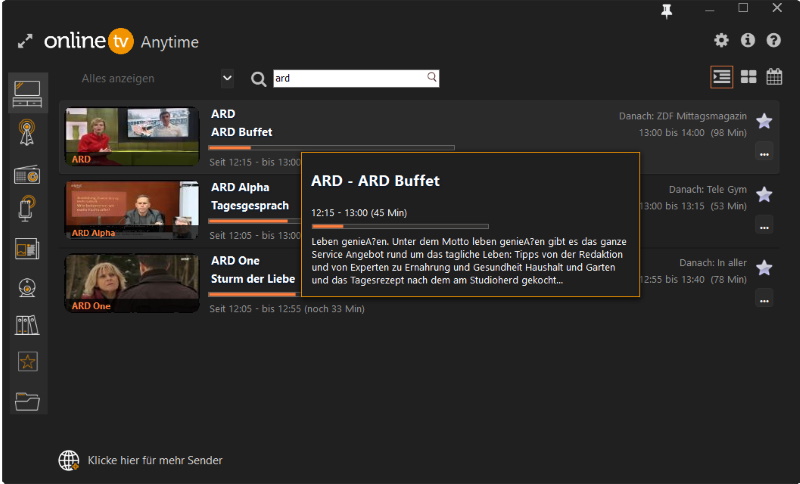800x484 pixels.
Task: Open more options menu for ARD One
Action: coord(764,298)
